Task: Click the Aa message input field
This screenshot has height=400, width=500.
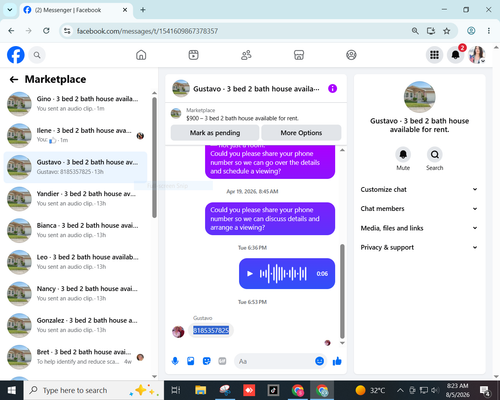Action: click(275, 361)
